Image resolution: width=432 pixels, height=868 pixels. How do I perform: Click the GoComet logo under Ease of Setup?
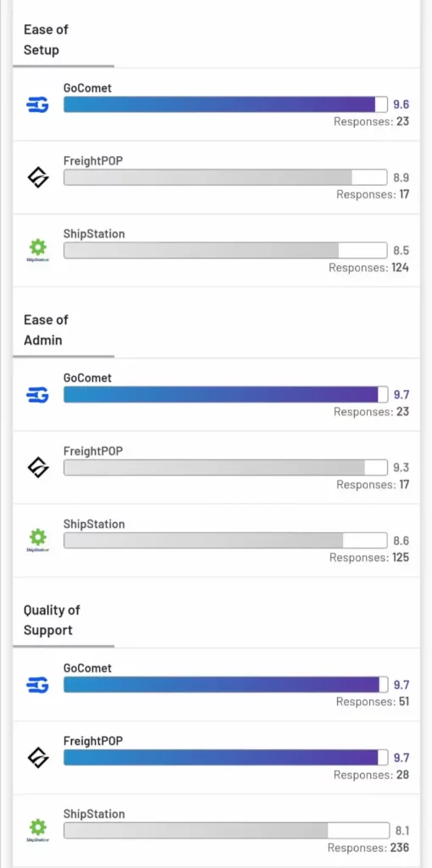coord(37,104)
